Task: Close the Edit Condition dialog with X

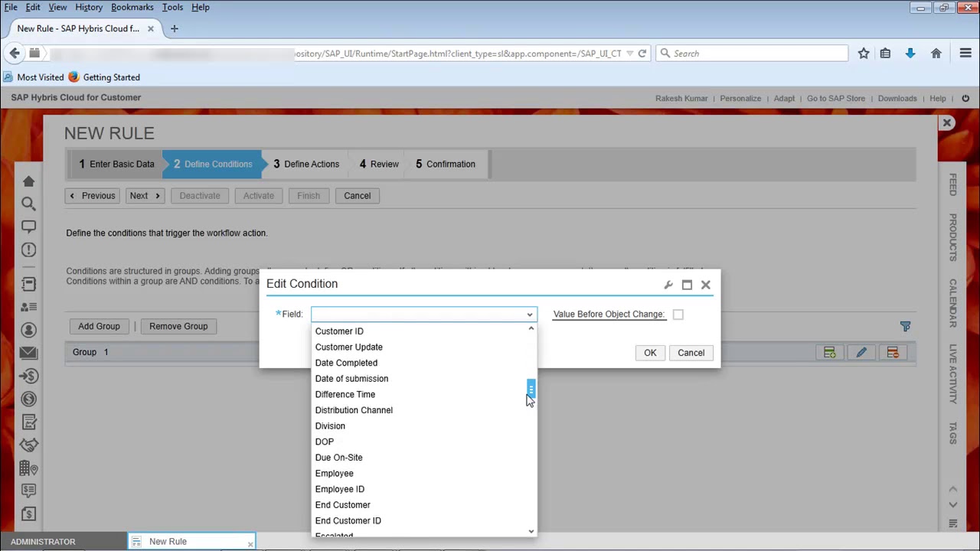Action: (706, 285)
